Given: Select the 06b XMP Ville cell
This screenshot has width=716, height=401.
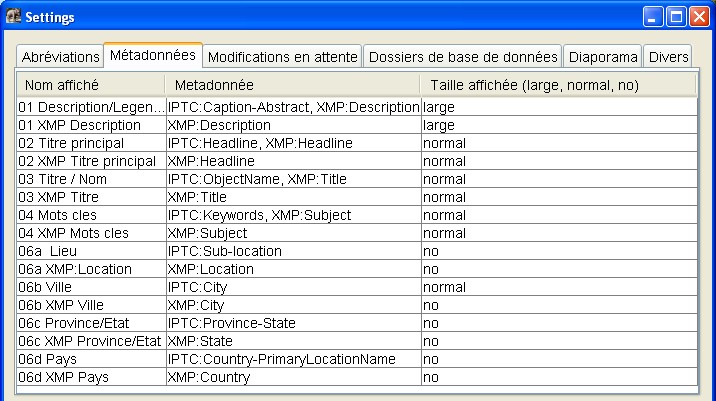Looking at the screenshot, I should (91, 305).
